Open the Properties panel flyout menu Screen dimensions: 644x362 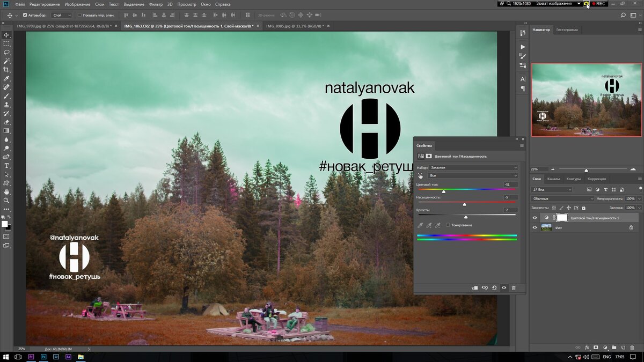[x=521, y=145]
